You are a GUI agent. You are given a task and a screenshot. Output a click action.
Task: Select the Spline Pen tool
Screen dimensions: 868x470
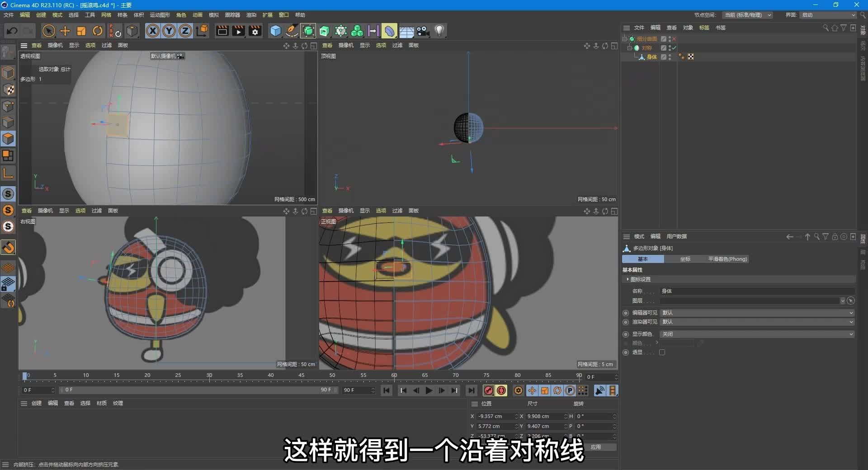click(292, 31)
